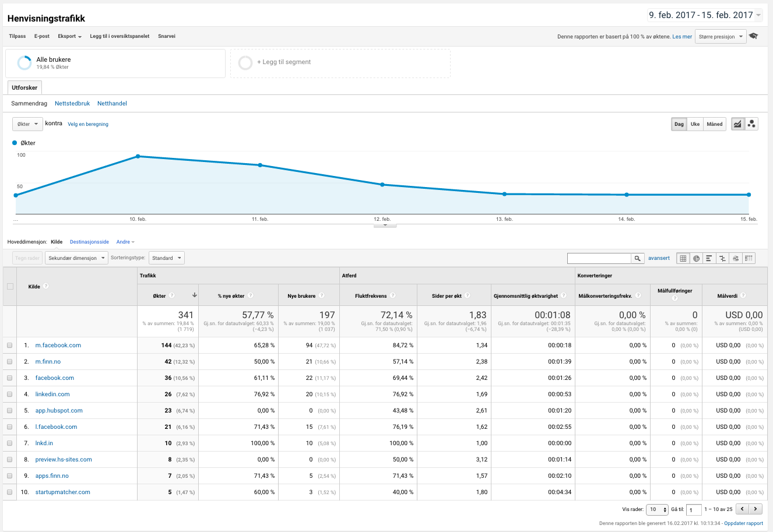Click help icon next to Målverdi
Screen dimensions: 773x532
(x=743, y=295)
